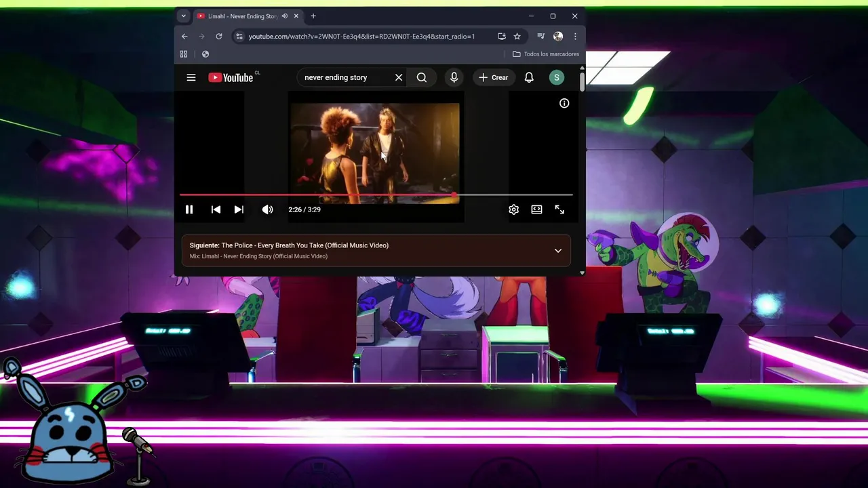Open the apps grid in the bookmarks bar
The width and height of the screenshot is (868, 488).
184,54
